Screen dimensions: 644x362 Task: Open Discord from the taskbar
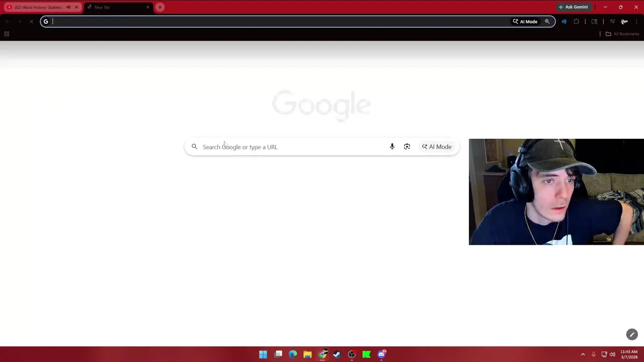[x=382, y=354]
